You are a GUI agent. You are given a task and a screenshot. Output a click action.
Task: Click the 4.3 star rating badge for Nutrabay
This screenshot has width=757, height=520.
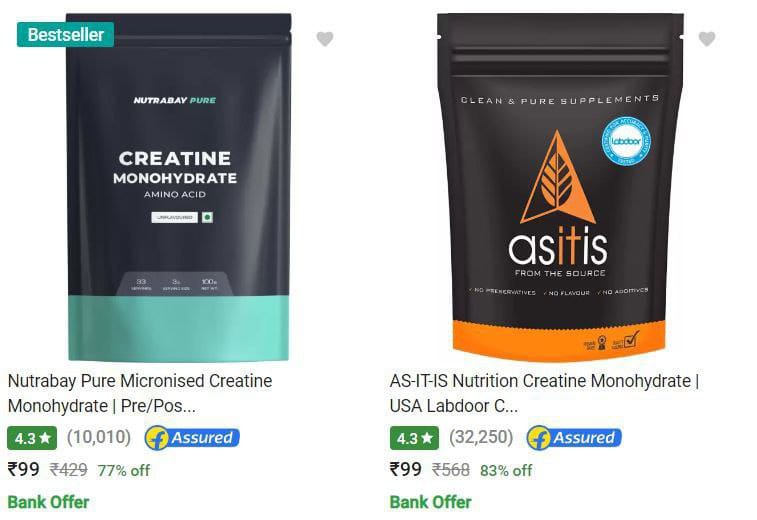[x=32, y=438]
